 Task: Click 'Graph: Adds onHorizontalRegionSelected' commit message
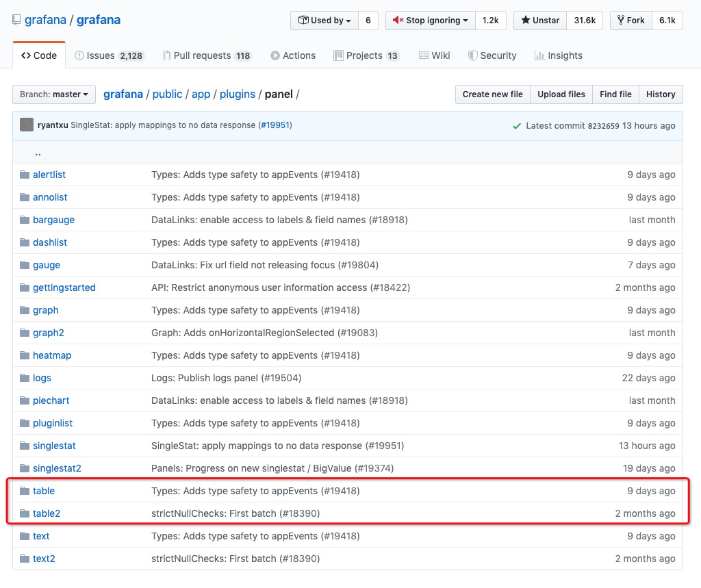tap(265, 333)
